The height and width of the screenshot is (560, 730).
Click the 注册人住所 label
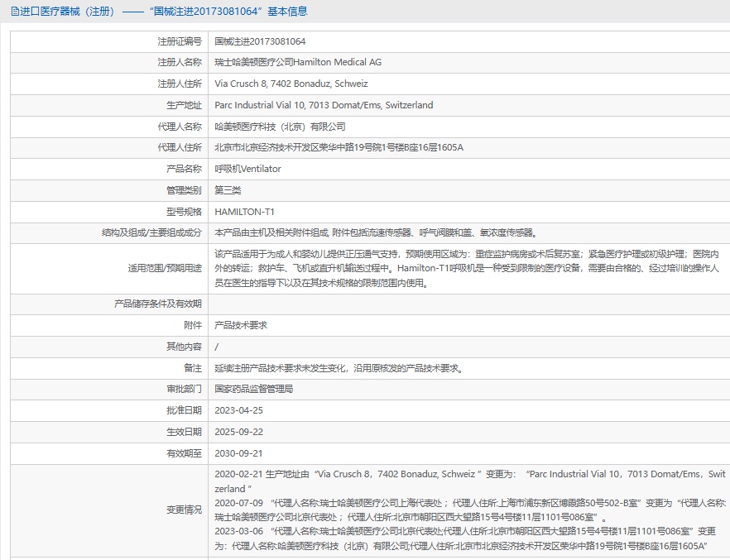click(180, 84)
